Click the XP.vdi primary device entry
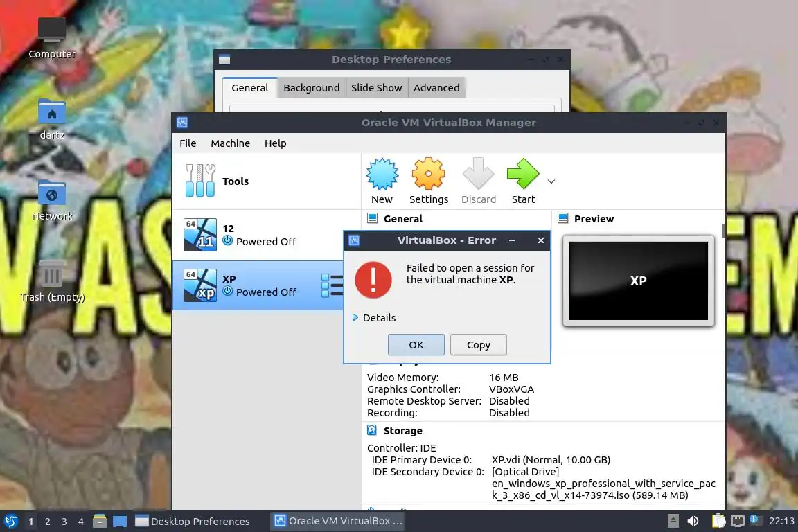The width and height of the screenshot is (798, 532). (551, 460)
